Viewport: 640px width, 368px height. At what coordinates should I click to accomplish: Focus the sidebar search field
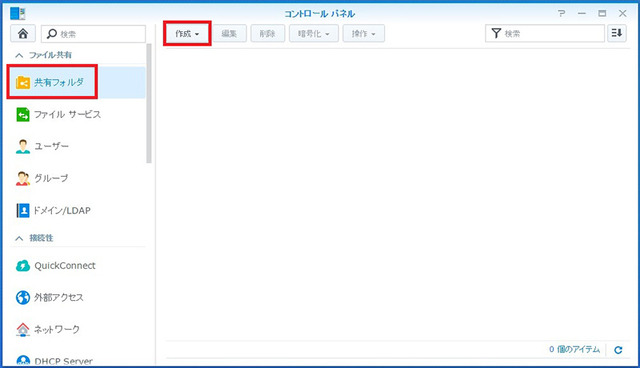tap(93, 34)
